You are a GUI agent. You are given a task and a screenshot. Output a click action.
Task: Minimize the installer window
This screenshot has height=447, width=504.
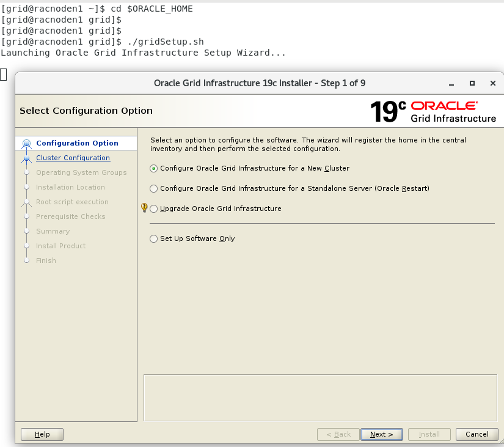451,84
